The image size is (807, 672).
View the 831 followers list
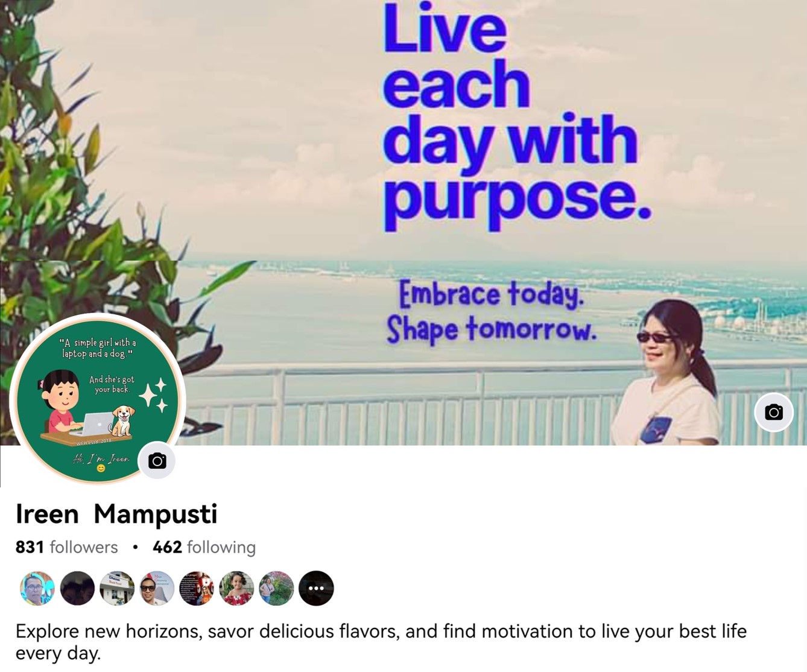point(66,547)
